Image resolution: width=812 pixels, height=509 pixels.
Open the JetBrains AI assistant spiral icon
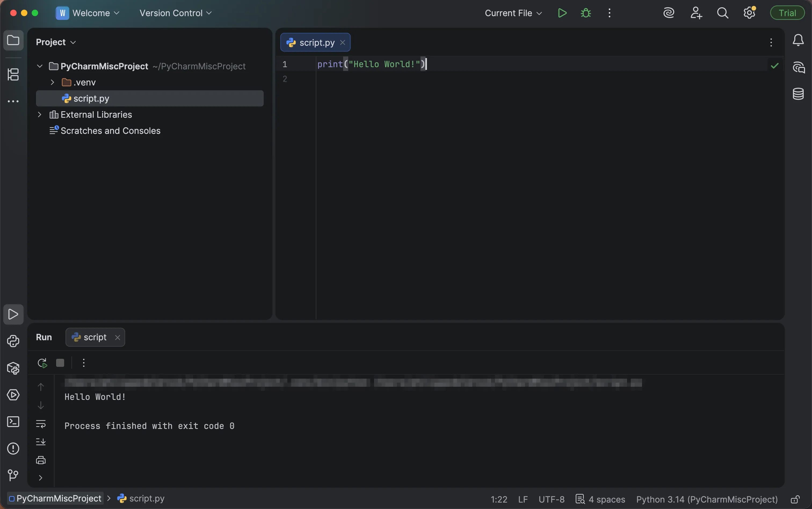[668, 13]
